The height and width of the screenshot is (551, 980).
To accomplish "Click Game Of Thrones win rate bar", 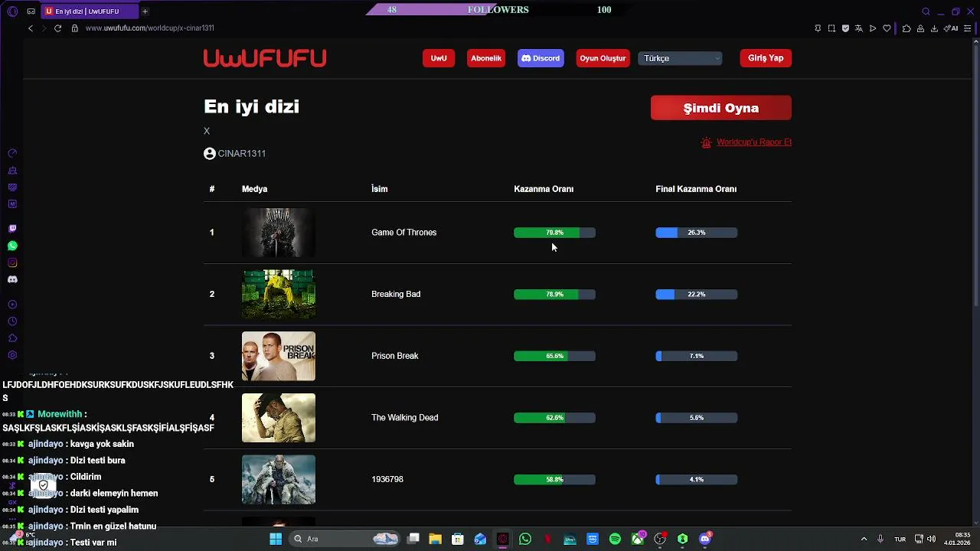I will coord(554,233).
